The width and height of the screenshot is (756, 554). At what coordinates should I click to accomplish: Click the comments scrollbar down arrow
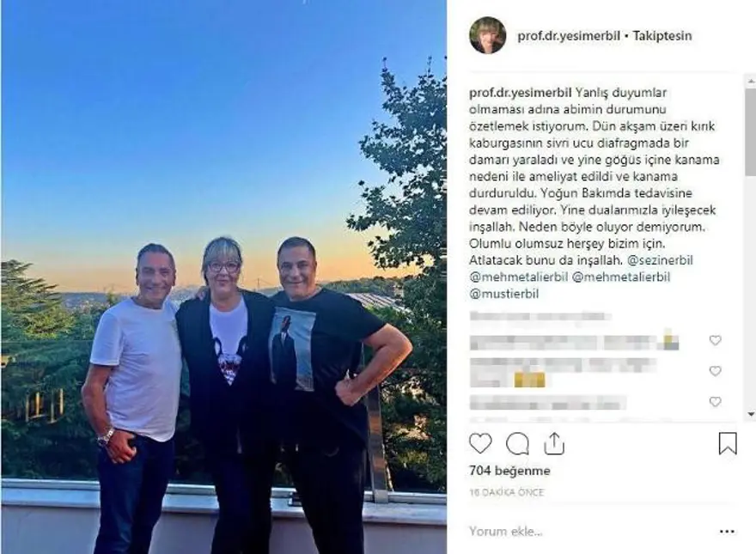751,414
